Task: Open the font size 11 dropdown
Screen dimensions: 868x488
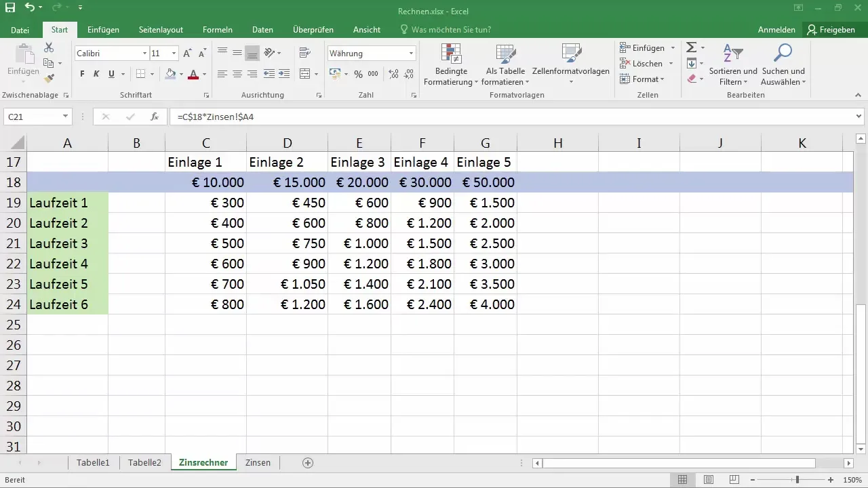Action: 174,53
